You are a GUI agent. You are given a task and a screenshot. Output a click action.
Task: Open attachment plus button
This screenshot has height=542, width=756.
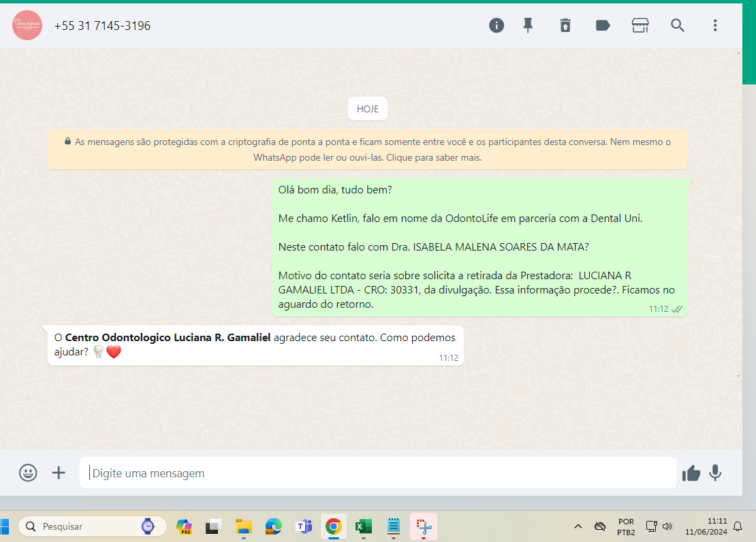[x=59, y=473]
